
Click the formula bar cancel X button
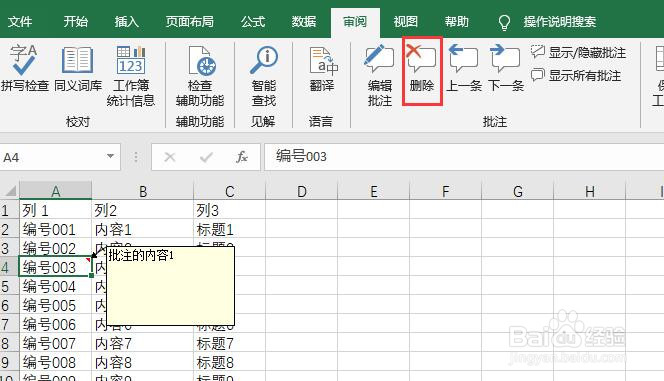[x=169, y=157]
